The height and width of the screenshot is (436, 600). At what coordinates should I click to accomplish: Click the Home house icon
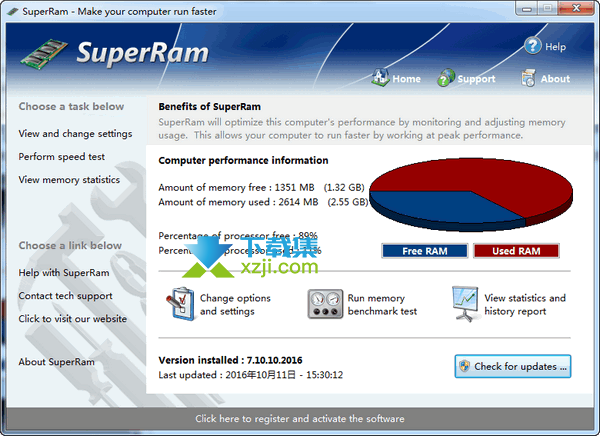click(380, 77)
